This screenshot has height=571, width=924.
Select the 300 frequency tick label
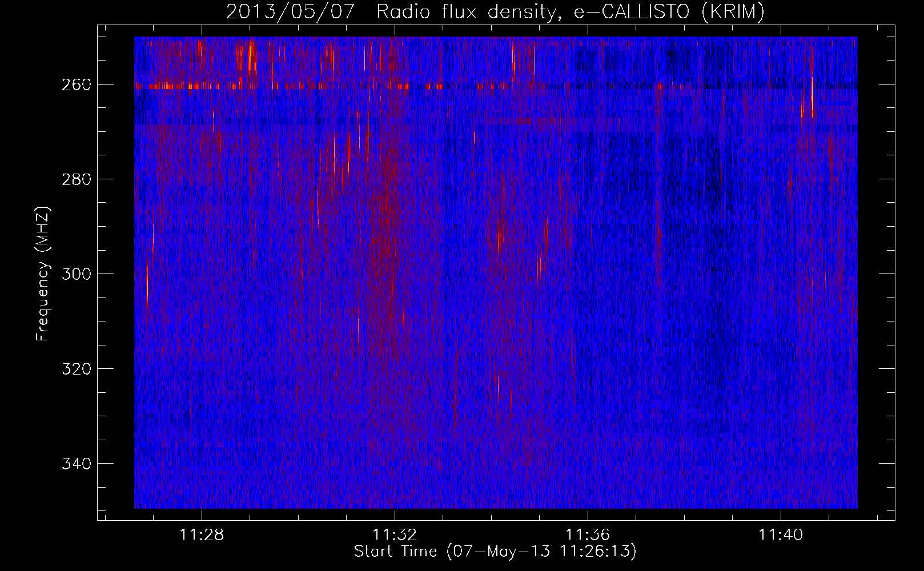pyautogui.click(x=77, y=274)
